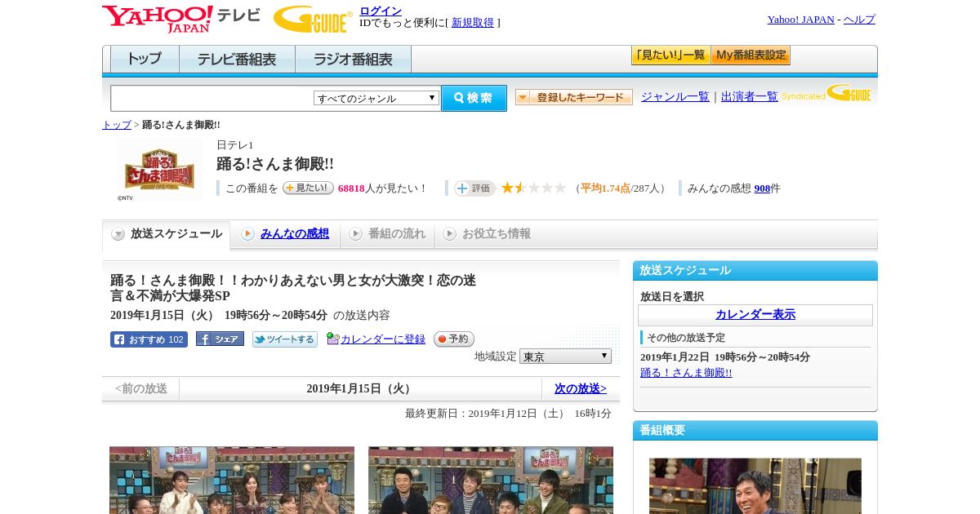The image size is (980, 514).
Task: Click the 検索 search button
Action: click(474, 98)
